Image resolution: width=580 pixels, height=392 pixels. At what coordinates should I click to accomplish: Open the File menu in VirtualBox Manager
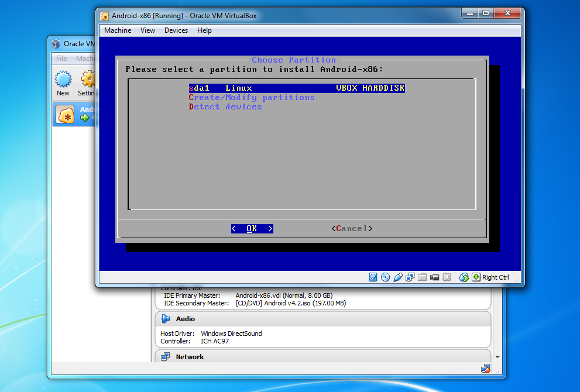[x=61, y=59]
